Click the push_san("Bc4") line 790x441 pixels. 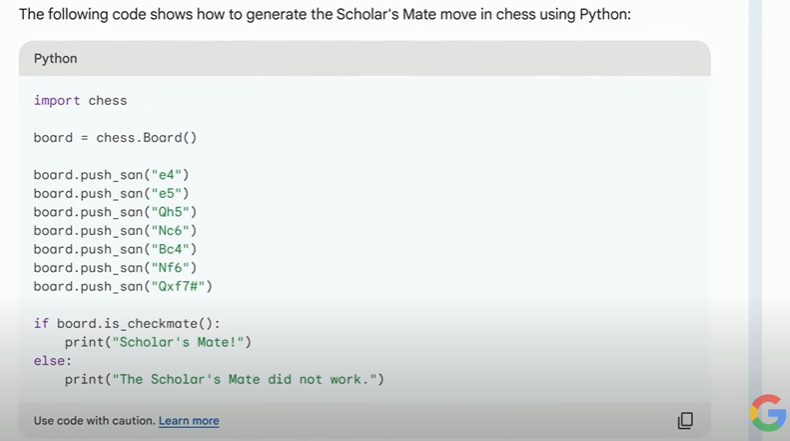(x=115, y=249)
